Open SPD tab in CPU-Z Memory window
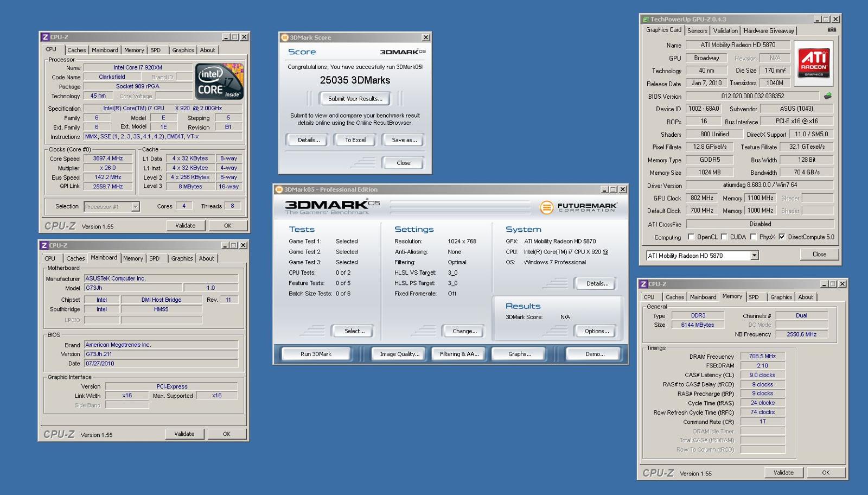Viewport: 868px width, 495px height. [754, 297]
